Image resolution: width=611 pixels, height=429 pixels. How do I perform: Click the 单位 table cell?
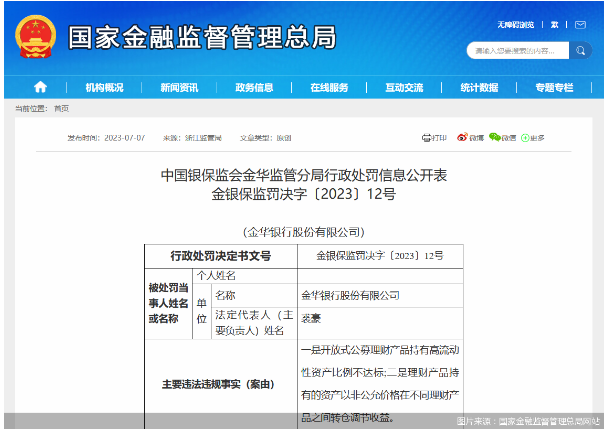coord(202,311)
